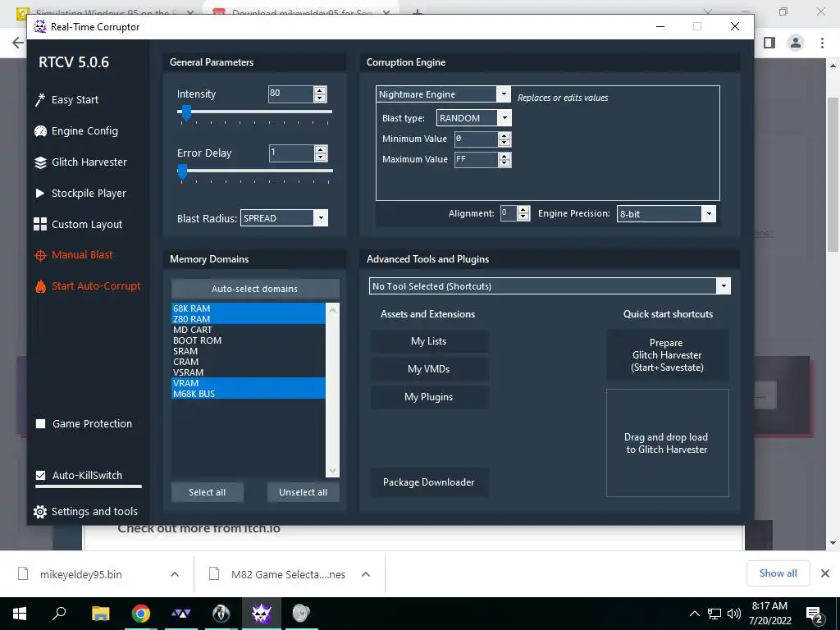Image resolution: width=840 pixels, height=630 pixels.
Task: Decrease Error Delay spinner value
Action: tap(321, 157)
